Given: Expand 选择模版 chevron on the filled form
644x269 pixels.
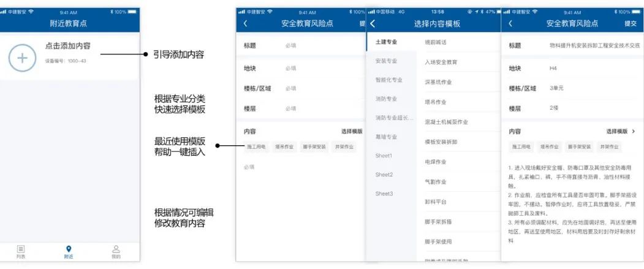Looking at the screenshot, I should click(x=633, y=131).
